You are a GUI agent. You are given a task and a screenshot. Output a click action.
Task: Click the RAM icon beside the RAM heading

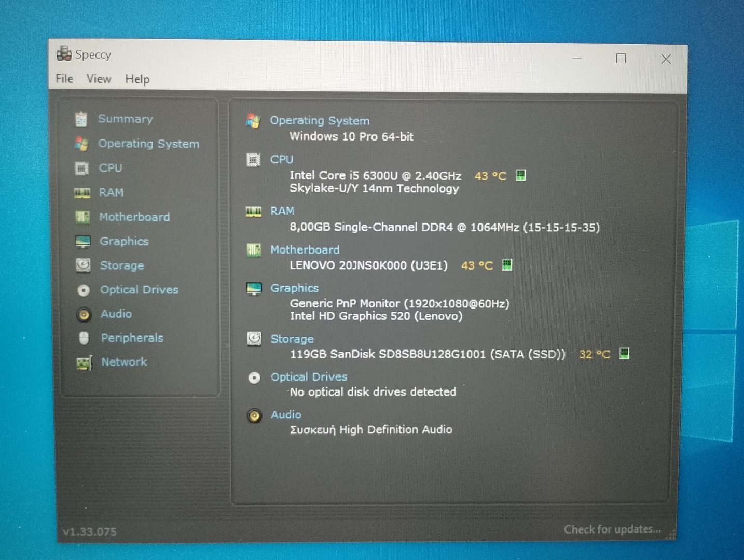point(254,212)
